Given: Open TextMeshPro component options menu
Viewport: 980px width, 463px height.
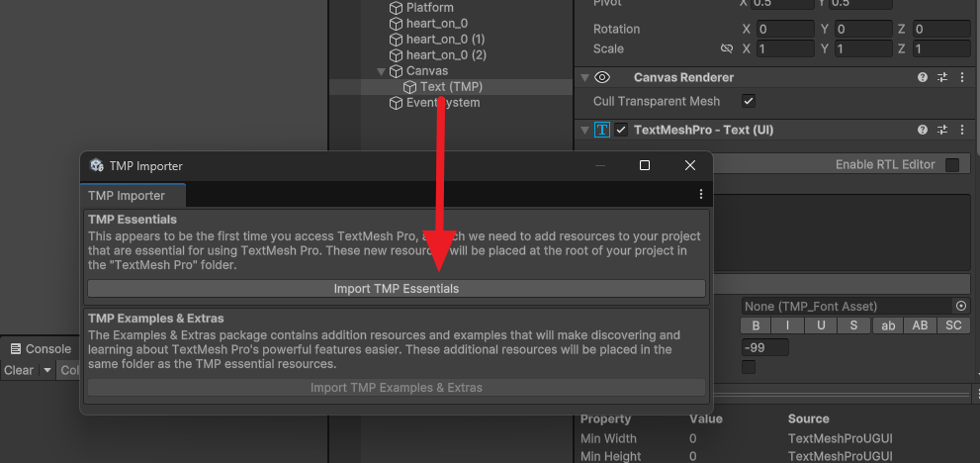Looking at the screenshot, I should point(962,131).
